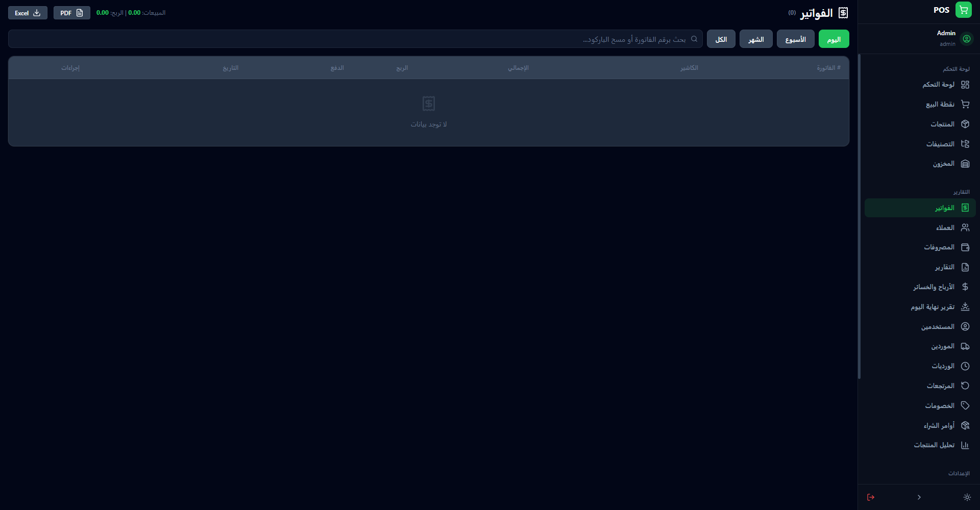Click the المخزون warehouse icon
This screenshot has height=510, width=980.
tap(965, 164)
